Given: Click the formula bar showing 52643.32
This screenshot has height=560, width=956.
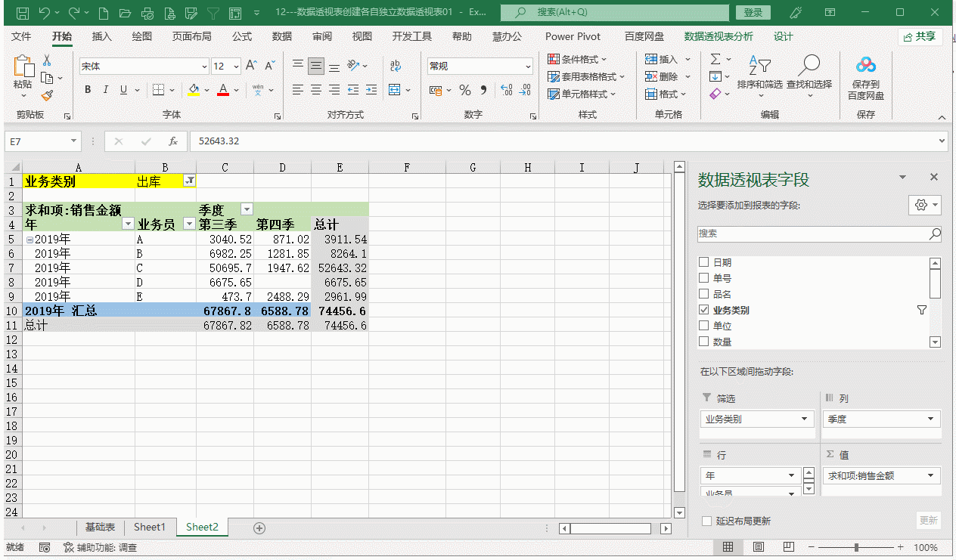Looking at the screenshot, I should [x=562, y=141].
